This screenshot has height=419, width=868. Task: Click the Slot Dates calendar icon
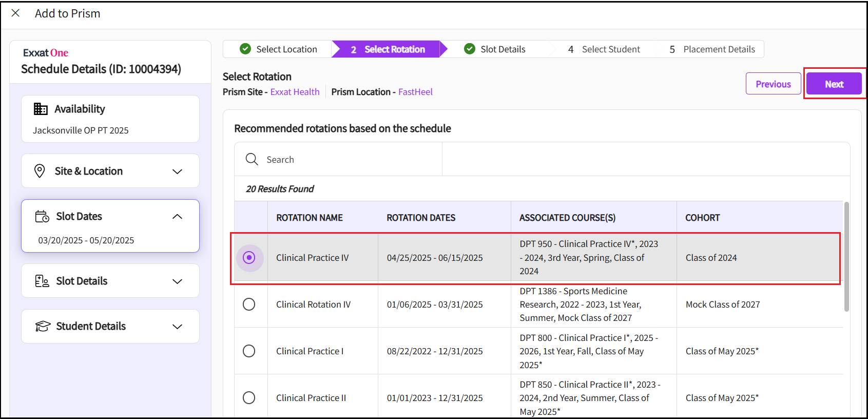click(x=42, y=216)
